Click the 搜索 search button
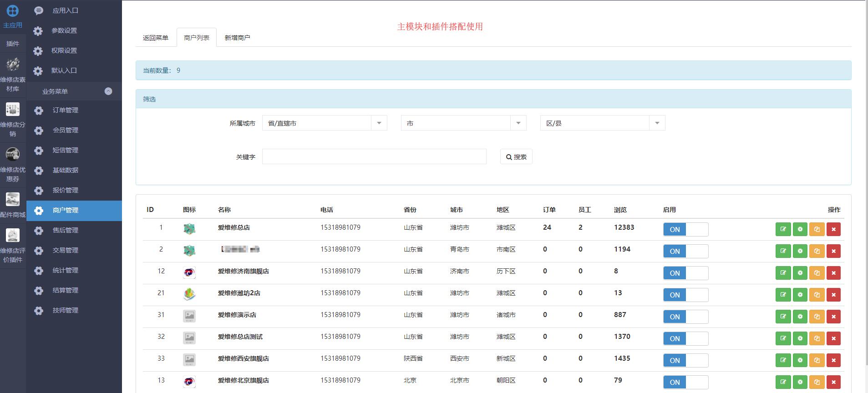This screenshot has width=868, height=393. 516,156
